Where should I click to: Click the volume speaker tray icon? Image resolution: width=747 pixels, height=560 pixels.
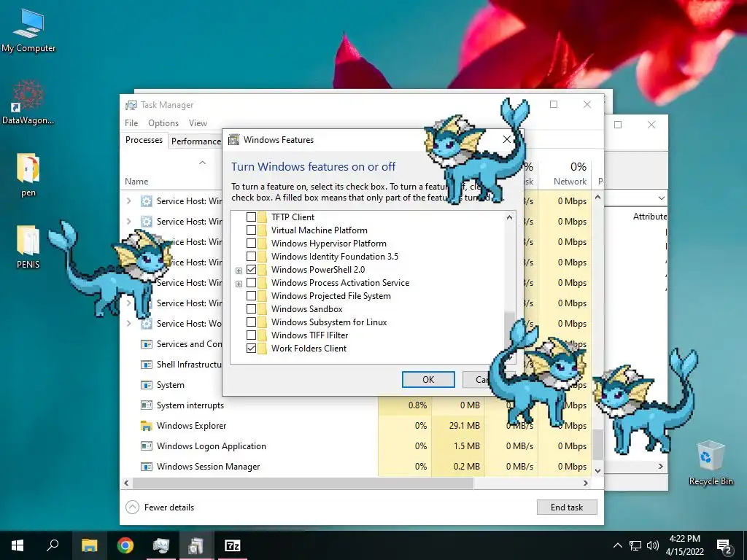[653, 545]
